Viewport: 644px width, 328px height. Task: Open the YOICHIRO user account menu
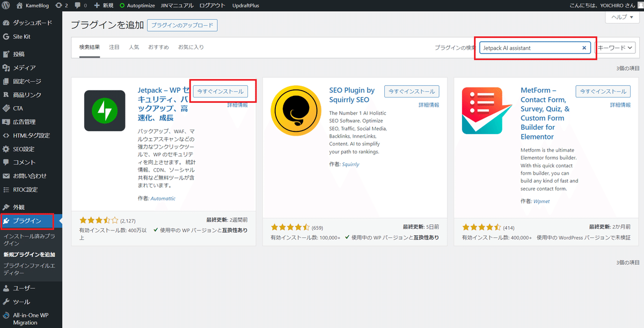point(606,5)
